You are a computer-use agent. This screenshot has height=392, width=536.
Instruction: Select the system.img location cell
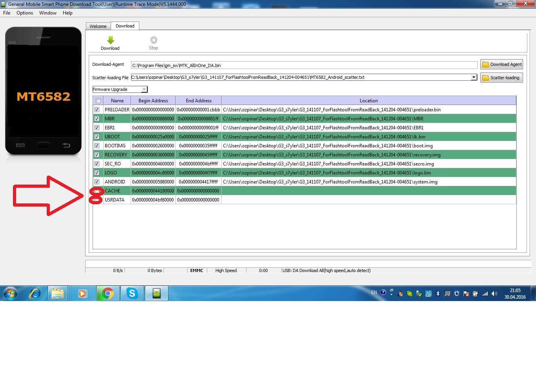coord(369,182)
